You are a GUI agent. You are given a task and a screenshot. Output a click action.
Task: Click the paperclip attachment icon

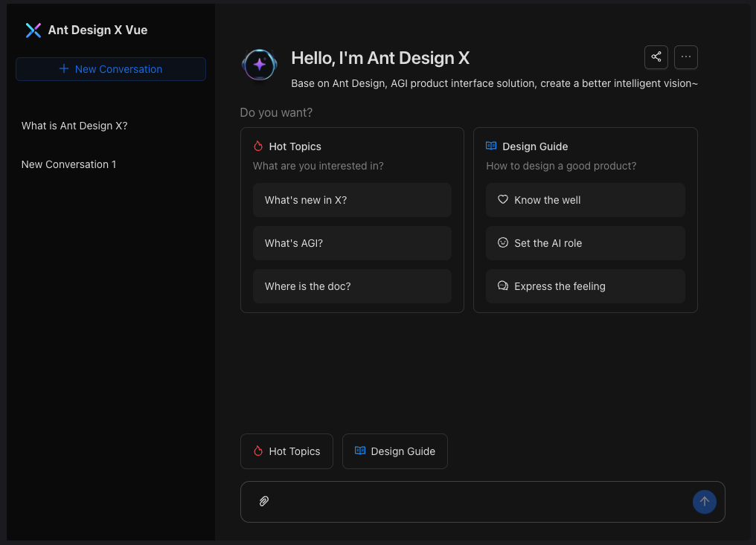click(x=263, y=501)
